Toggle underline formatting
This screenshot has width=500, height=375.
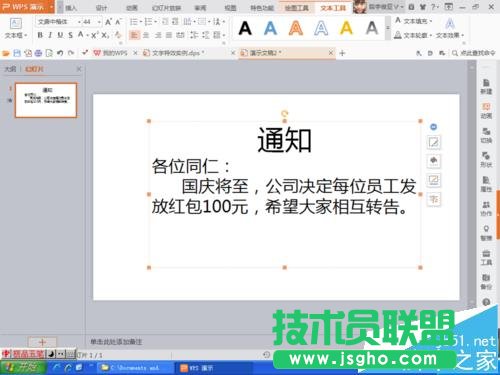(x=60, y=35)
